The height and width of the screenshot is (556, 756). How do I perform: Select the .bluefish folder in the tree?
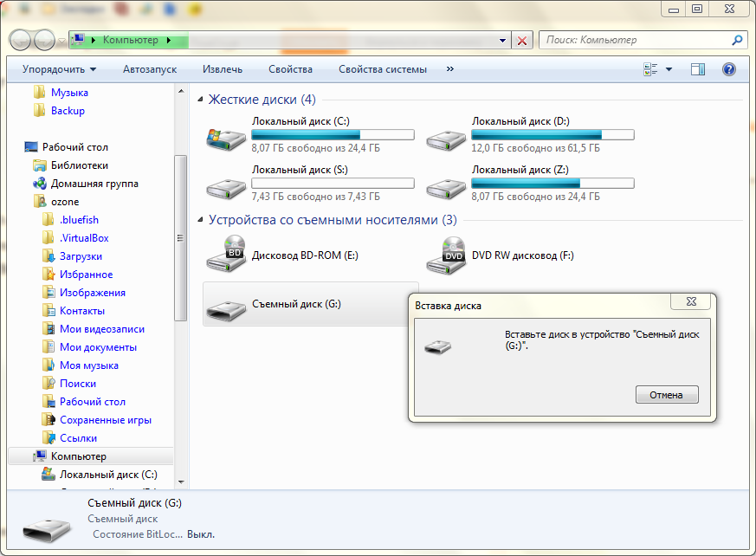(x=79, y=220)
